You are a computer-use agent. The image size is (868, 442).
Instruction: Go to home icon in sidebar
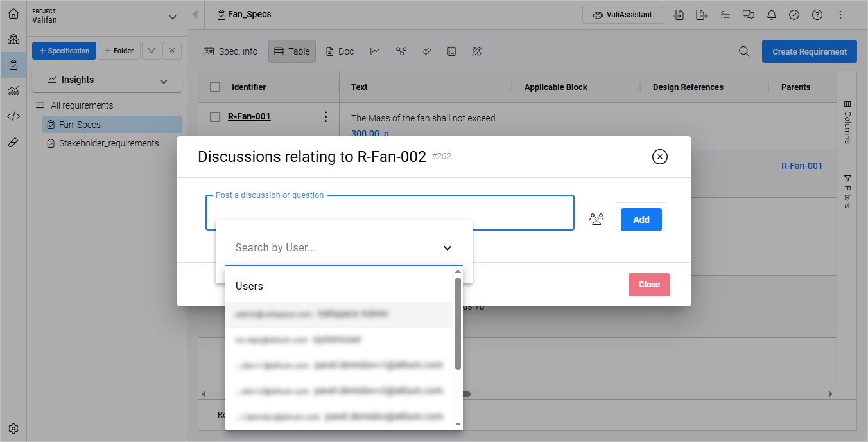coord(13,13)
